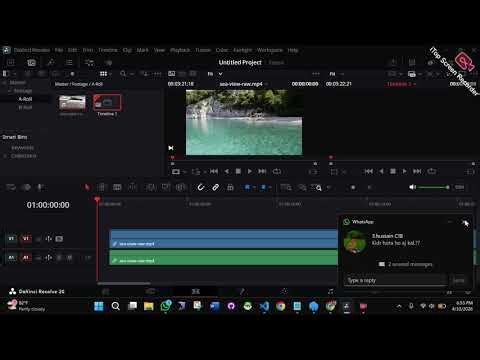Go to first frame in timeline viewer
The image size is (480, 360).
(x=369, y=171)
